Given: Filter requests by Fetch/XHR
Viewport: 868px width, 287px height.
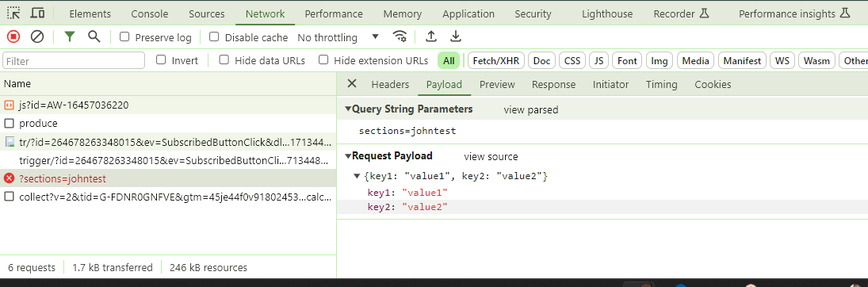Looking at the screenshot, I should pos(496,60).
